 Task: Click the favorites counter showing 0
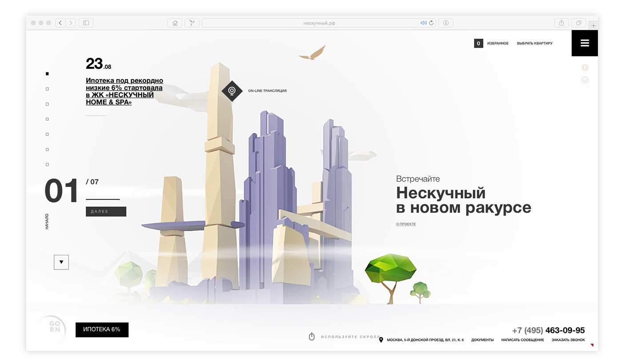[x=478, y=43]
